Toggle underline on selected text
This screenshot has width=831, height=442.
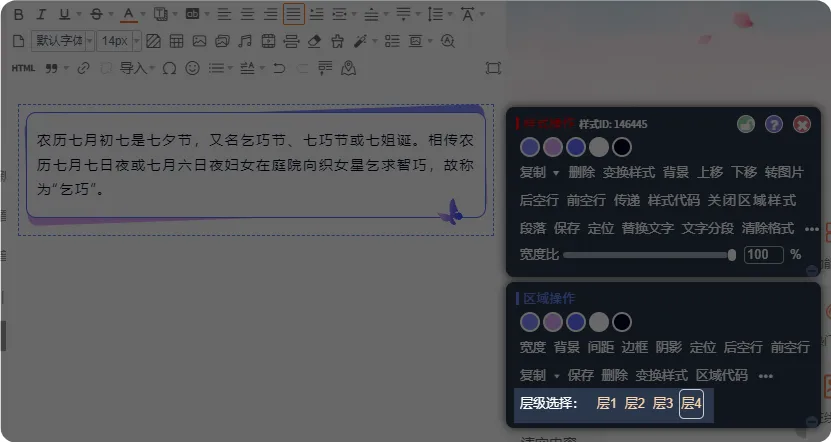pos(64,14)
